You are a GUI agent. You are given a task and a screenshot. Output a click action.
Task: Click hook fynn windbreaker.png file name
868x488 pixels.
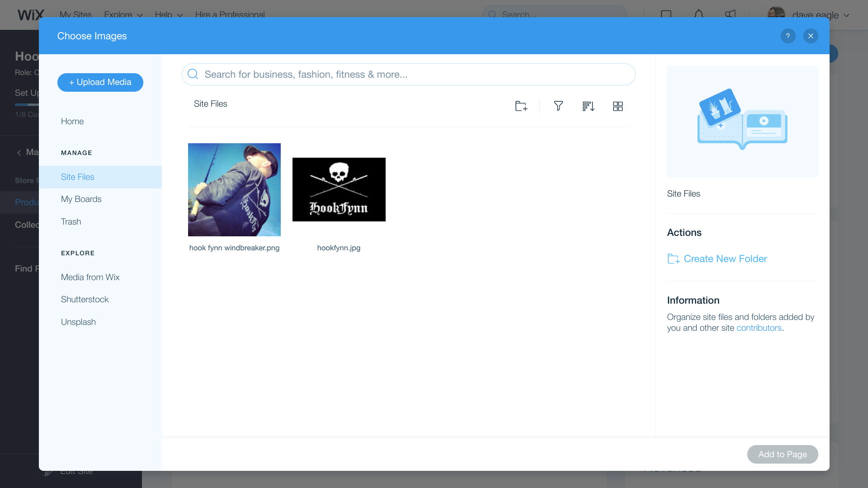point(234,248)
